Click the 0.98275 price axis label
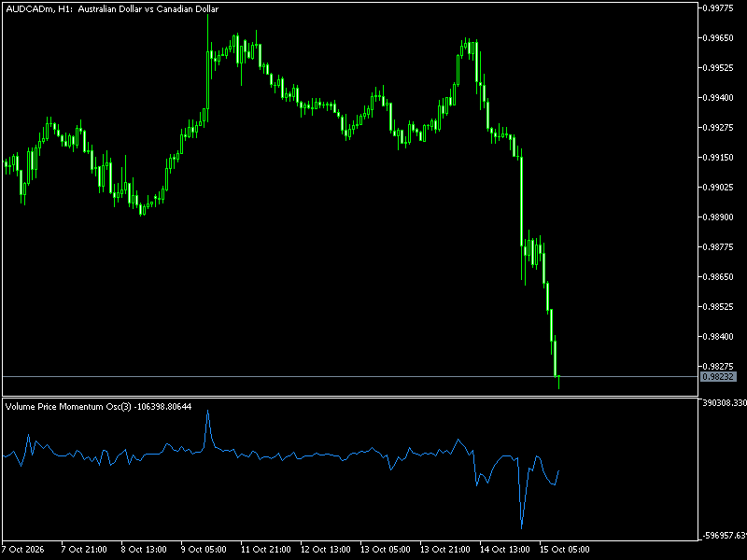Image resolution: width=747 pixels, height=560 pixels. (x=720, y=366)
